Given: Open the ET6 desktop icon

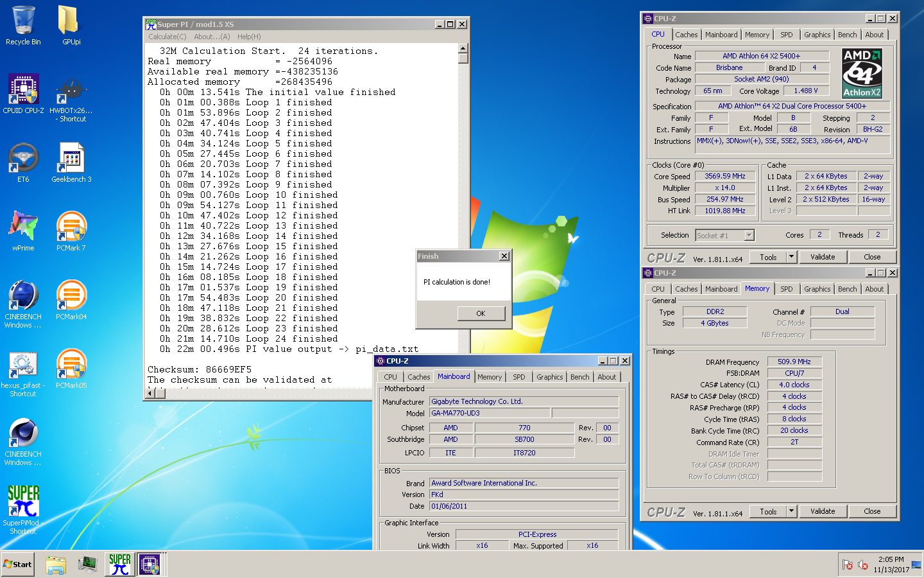Looking at the screenshot, I should [23, 162].
